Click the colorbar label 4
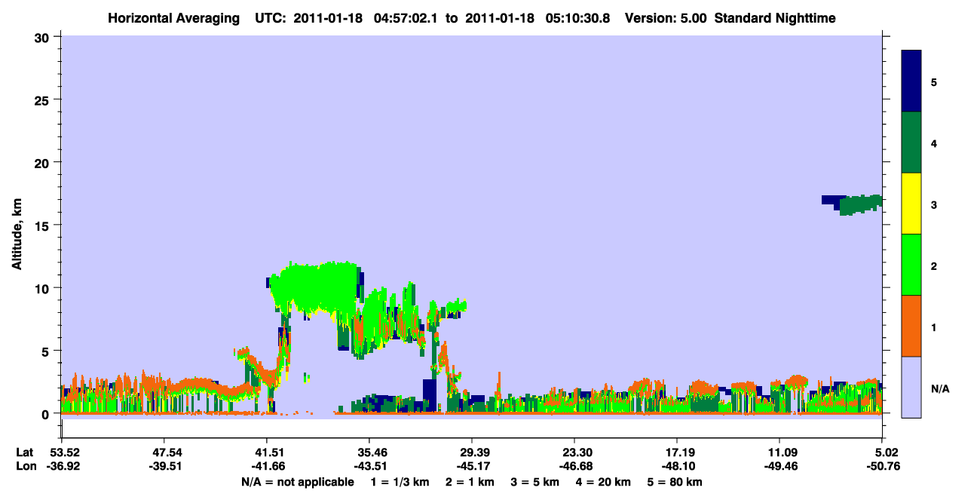Image resolution: width=980 pixels, height=503 pixels. pos(934,143)
